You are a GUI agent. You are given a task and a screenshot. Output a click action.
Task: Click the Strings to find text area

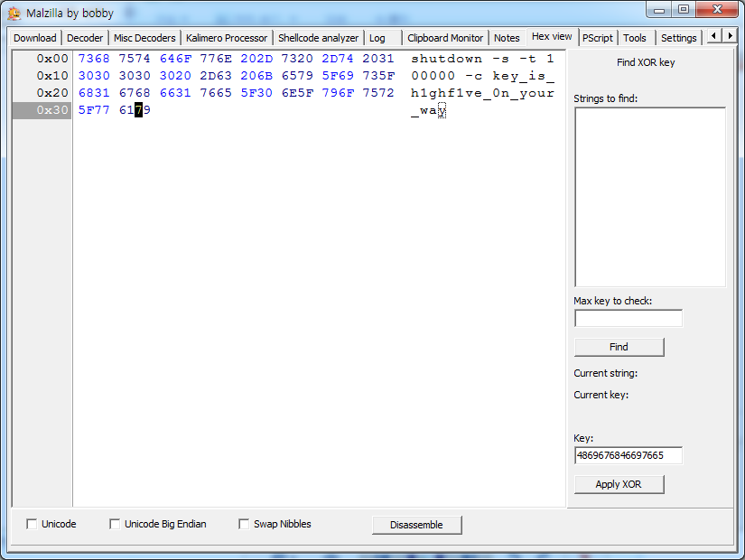point(649,197)
